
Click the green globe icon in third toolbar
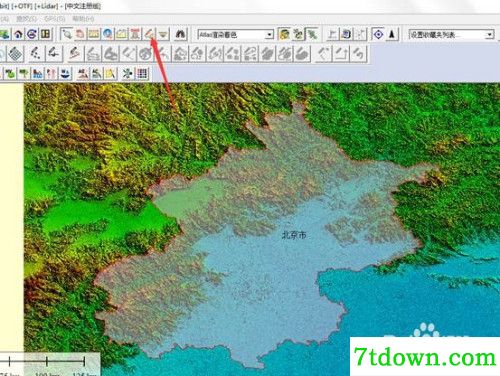(10, 73)
